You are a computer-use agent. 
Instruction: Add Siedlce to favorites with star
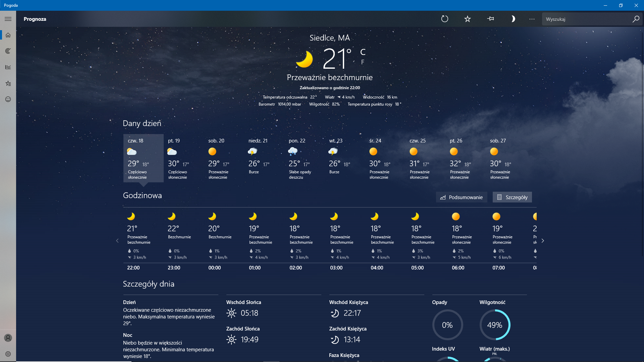tap(468, 19)
